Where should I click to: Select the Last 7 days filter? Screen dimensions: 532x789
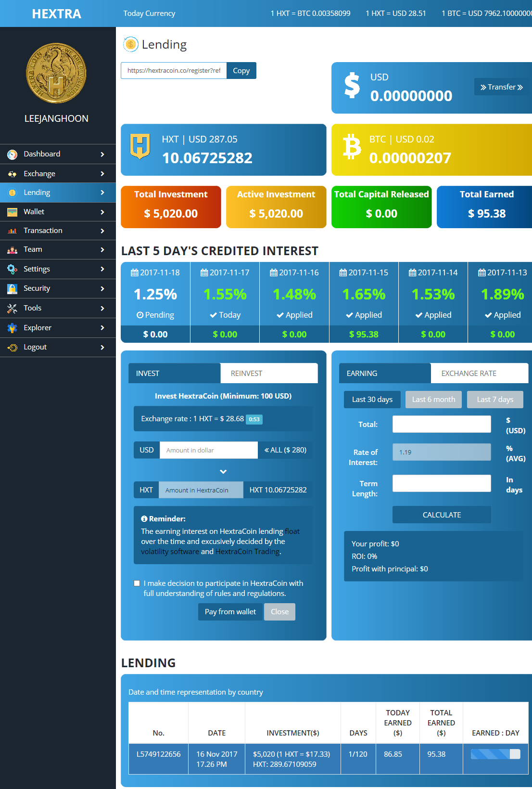tap(495, 400)
